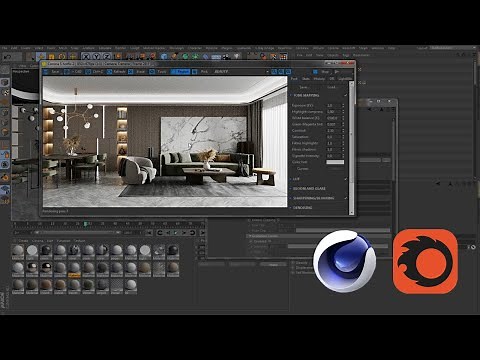The image size is (480, 360).
Task: Click the Floor/Environment icon in the toolbar
Action: 216,56
